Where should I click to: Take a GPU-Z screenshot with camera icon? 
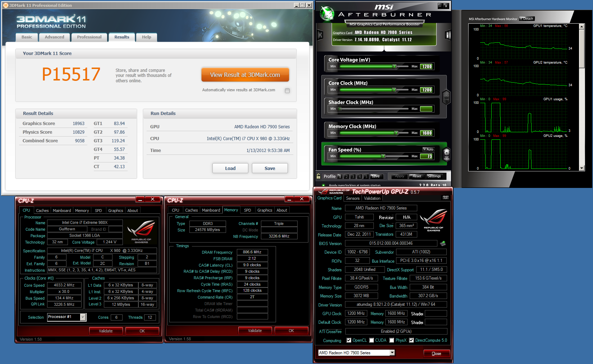[x=446, y=198]
